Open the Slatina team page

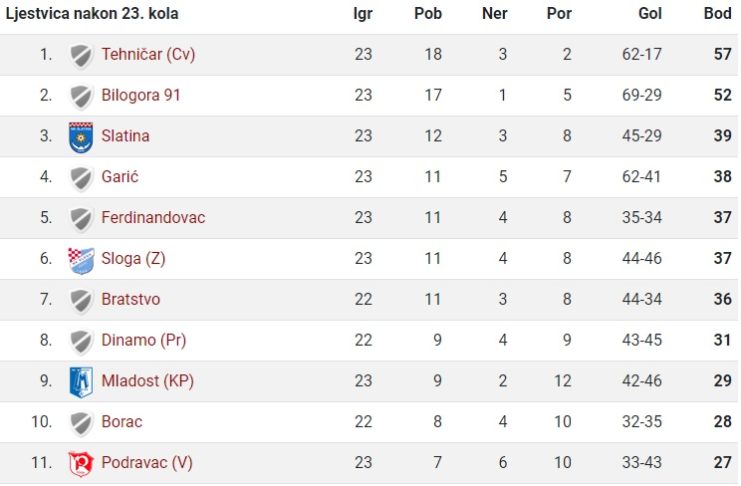pos(125,136)
